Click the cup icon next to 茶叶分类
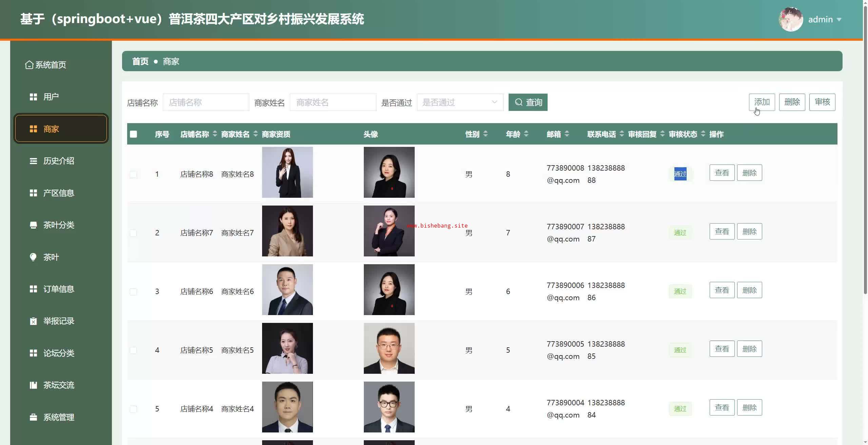This screenshot has width=868, height=445. (x=33, y=225)
